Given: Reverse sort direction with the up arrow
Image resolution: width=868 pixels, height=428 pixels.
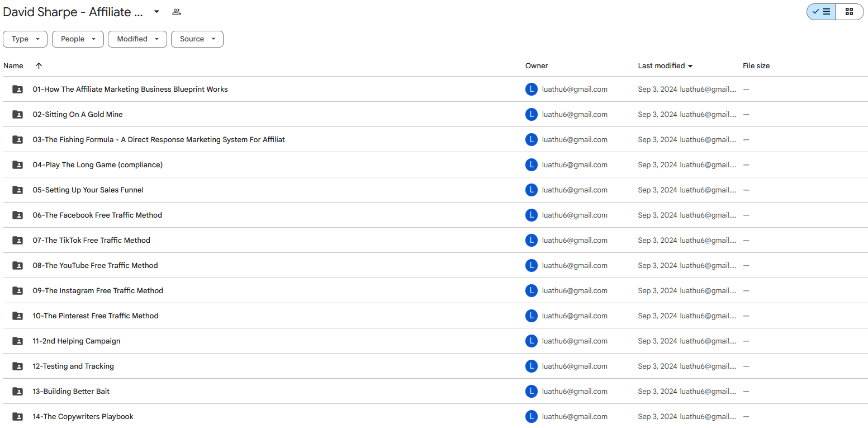Looking at the screenshot, I should (x=39, y=66).
